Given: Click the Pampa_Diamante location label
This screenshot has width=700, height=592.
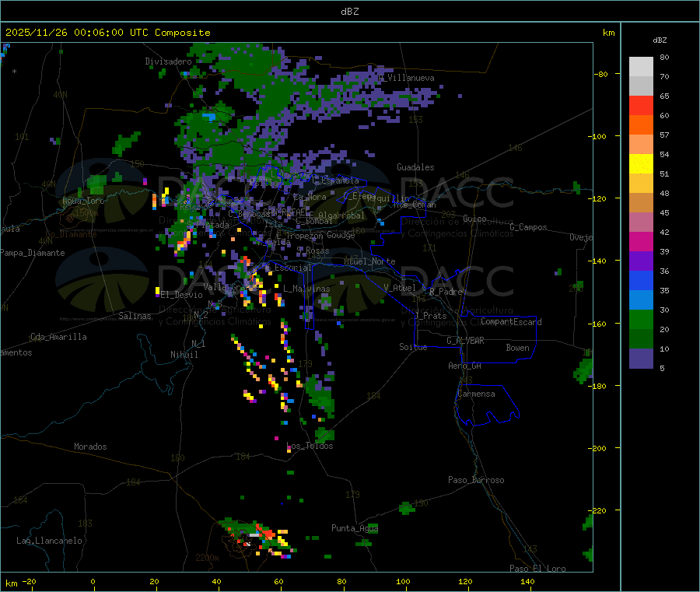Looking at the screenshot, I should tap(33, 253).
